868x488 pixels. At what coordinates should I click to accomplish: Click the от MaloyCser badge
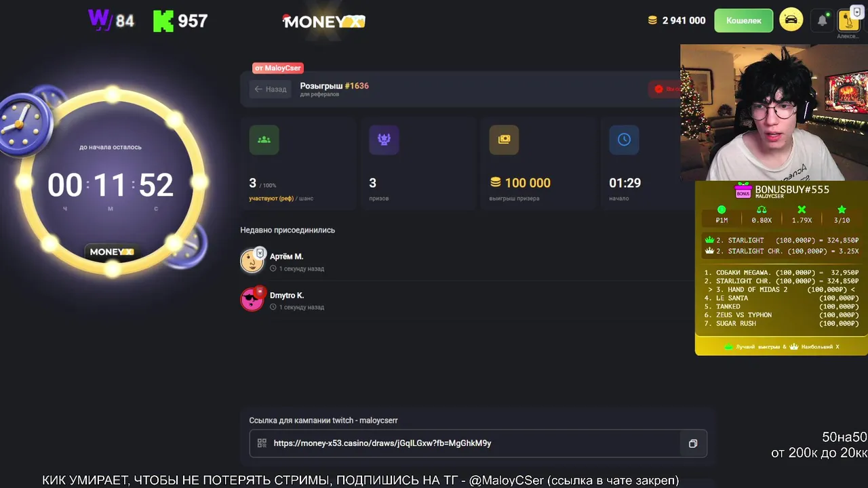277,68
